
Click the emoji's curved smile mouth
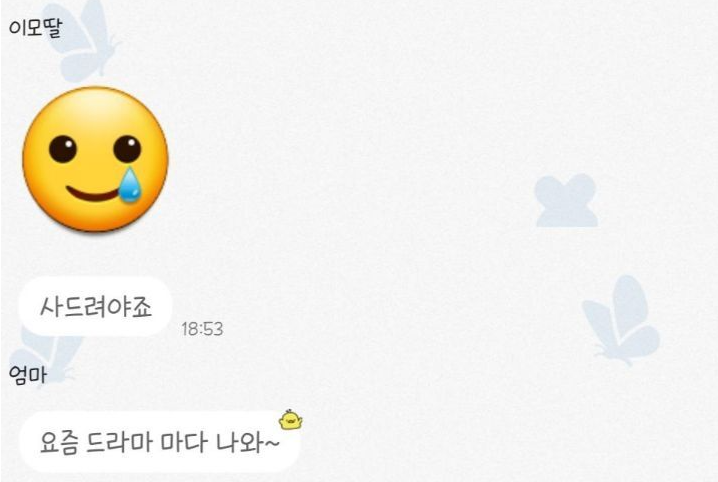[93, 194]
